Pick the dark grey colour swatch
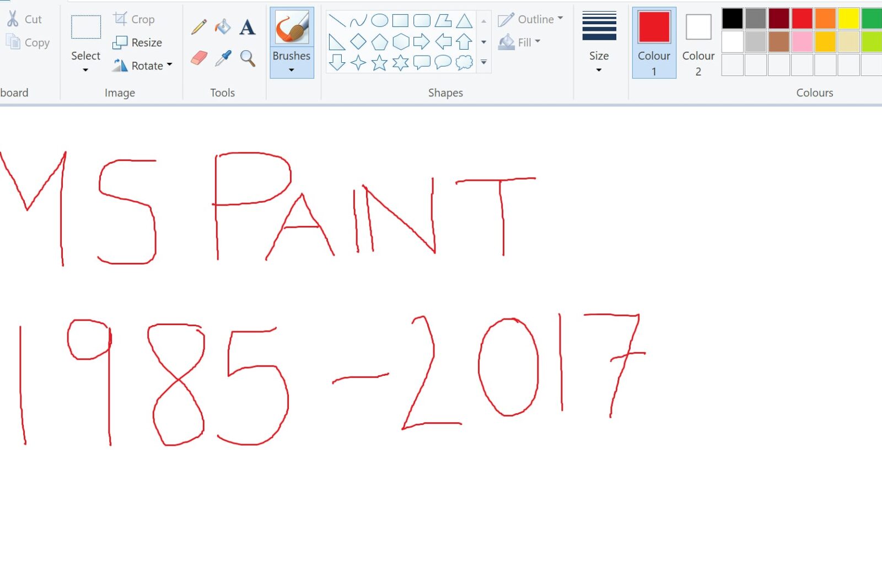Screen dimensions: 882x588 pyautogui.click(x=756, y=19)
